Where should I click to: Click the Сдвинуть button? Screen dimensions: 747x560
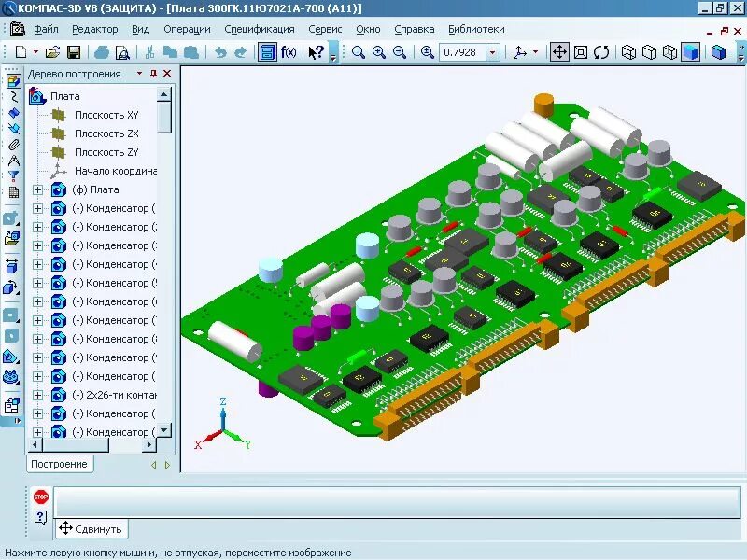coord(92,528)
